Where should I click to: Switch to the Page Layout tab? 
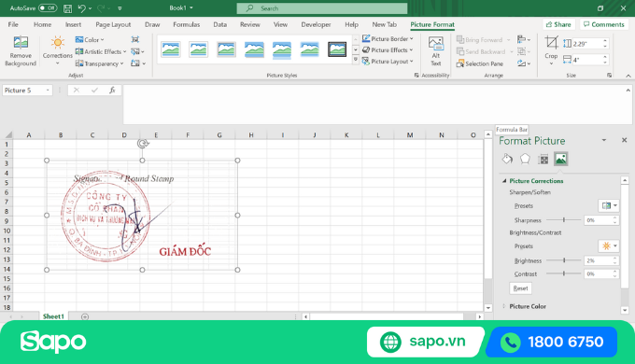tap(113, 24)
